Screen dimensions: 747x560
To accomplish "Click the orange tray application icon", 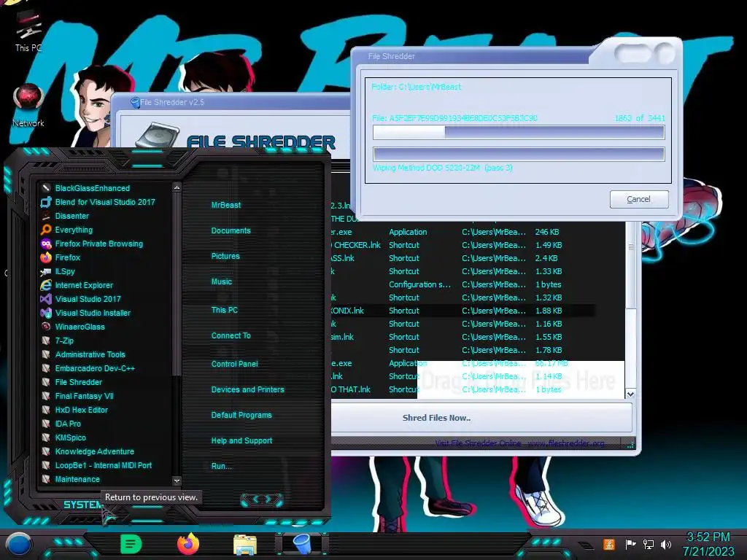I will (x=609, y=544).
